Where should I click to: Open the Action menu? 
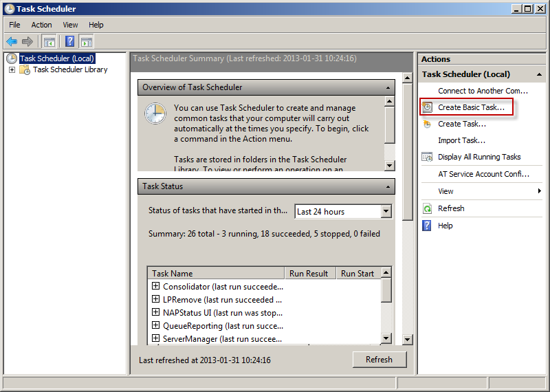41,25
